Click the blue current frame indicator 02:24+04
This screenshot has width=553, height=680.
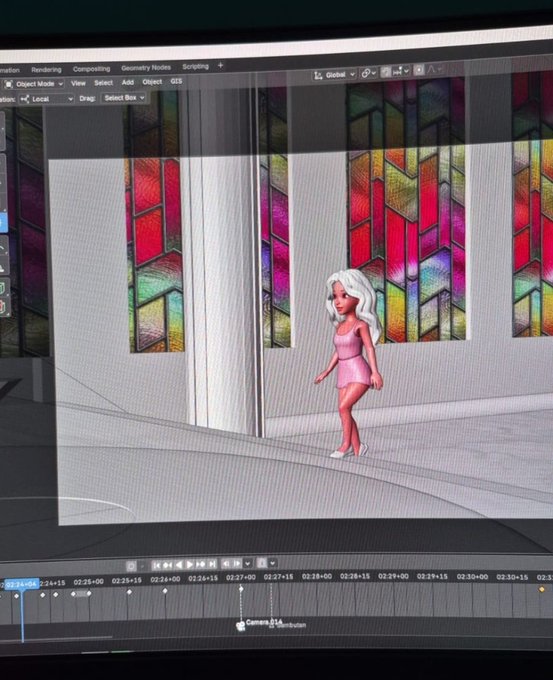pyautogui.click(x=22, y=584)
